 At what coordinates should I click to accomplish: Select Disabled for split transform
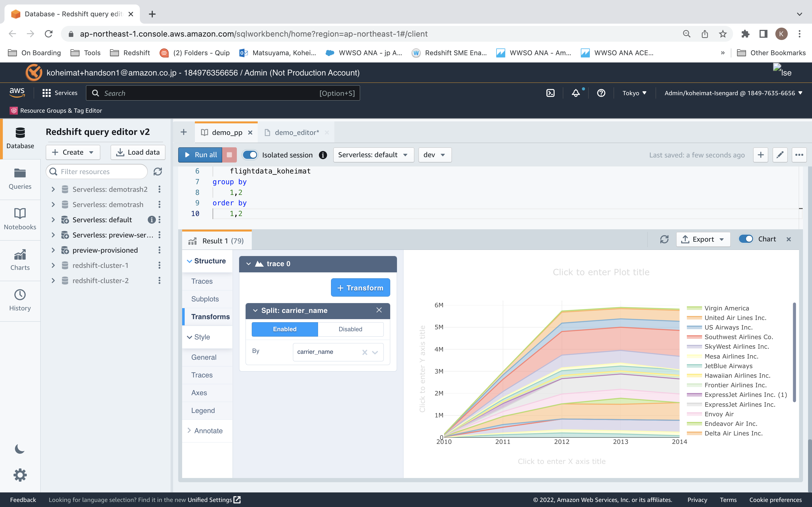click(x=350, y=329)
